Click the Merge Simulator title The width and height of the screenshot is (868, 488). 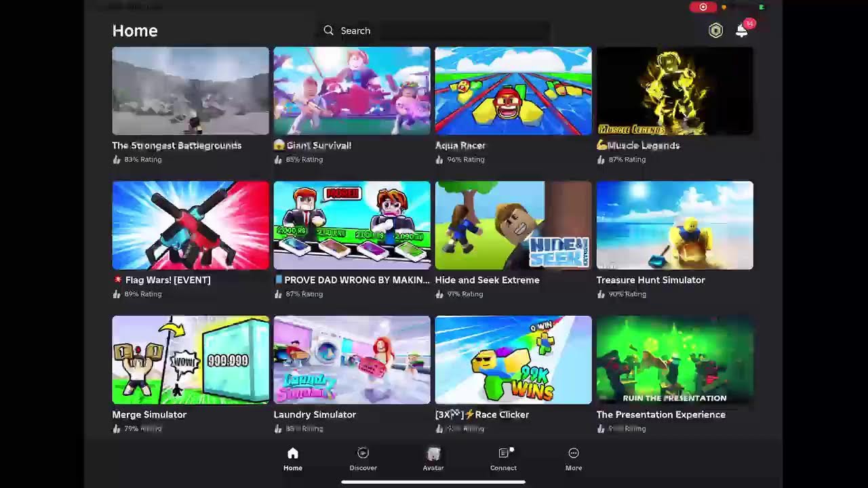pos(149,414)
